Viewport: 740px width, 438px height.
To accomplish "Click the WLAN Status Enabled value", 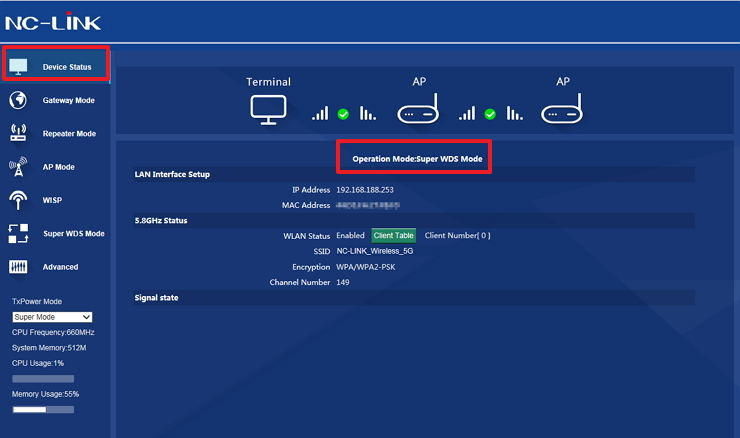I will [x=350, y=235].
